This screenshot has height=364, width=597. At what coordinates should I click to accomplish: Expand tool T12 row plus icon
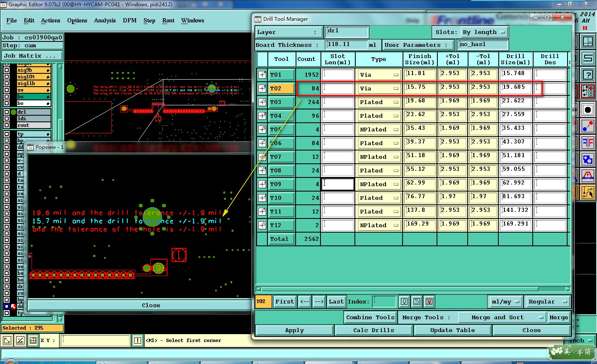point(262,225)
